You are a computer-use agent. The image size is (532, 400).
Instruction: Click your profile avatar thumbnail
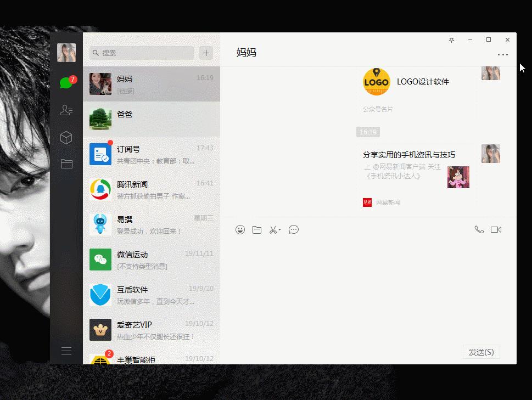pyautogui.click(x=66, y=53)
